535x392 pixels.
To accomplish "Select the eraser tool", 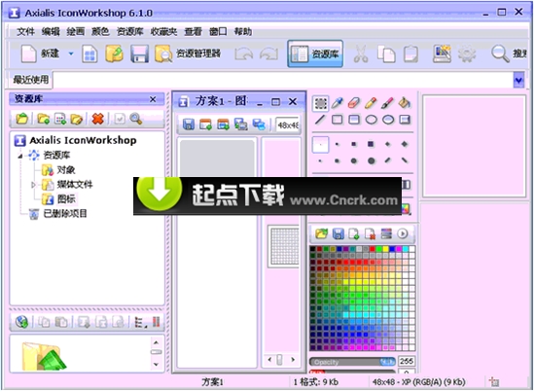I will click(354, 103).
